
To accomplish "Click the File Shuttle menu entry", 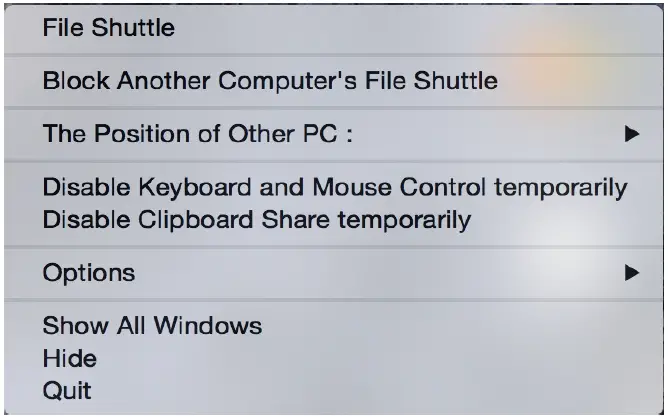I will 108,28.
